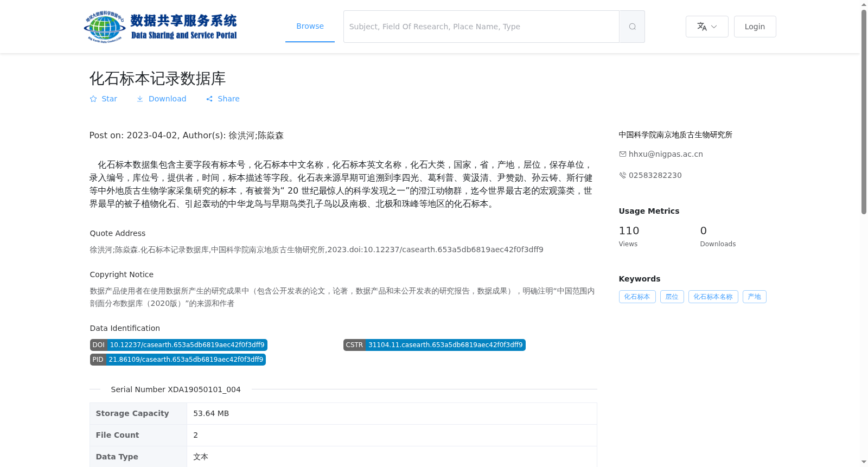Click the Share icon
Screen dimensions: 868x467
click(209, 99)
